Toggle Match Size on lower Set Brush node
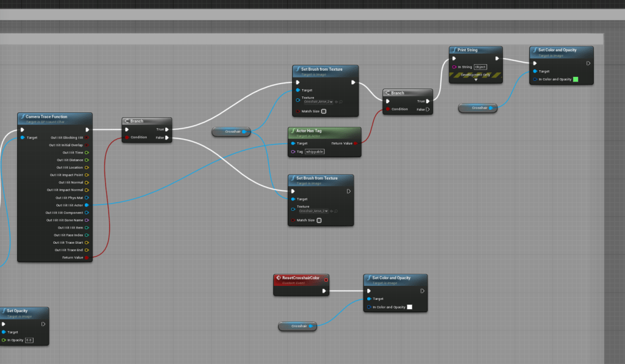Screen dimensions: 625x364 pos(320,220)
